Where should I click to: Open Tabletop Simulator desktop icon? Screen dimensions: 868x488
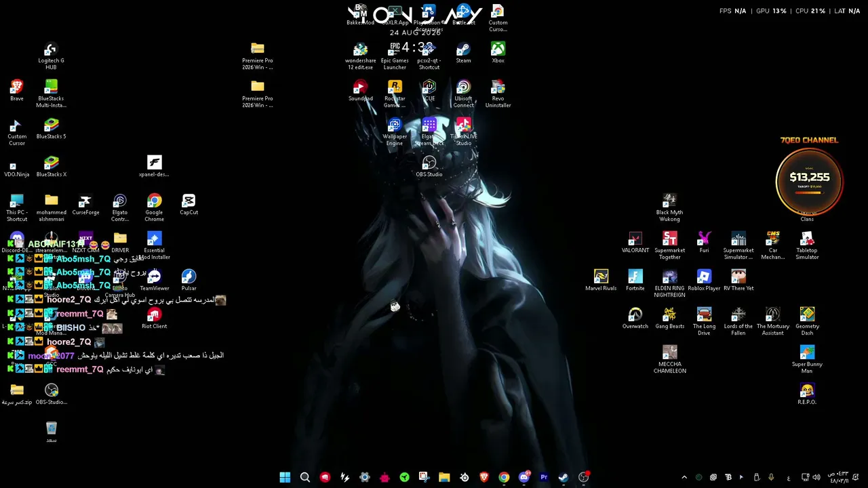(x=807, y=246)
